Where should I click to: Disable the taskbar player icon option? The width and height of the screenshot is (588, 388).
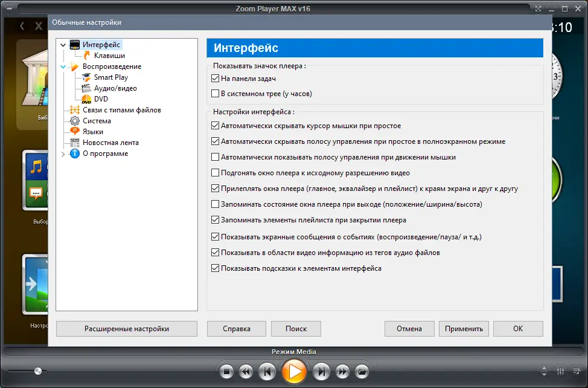[216, 78]
